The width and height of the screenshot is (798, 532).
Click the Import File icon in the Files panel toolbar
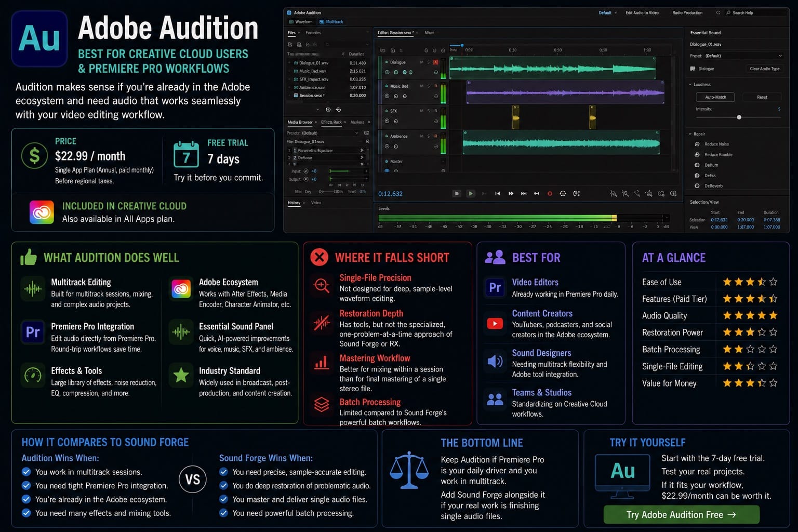(299, 45)
